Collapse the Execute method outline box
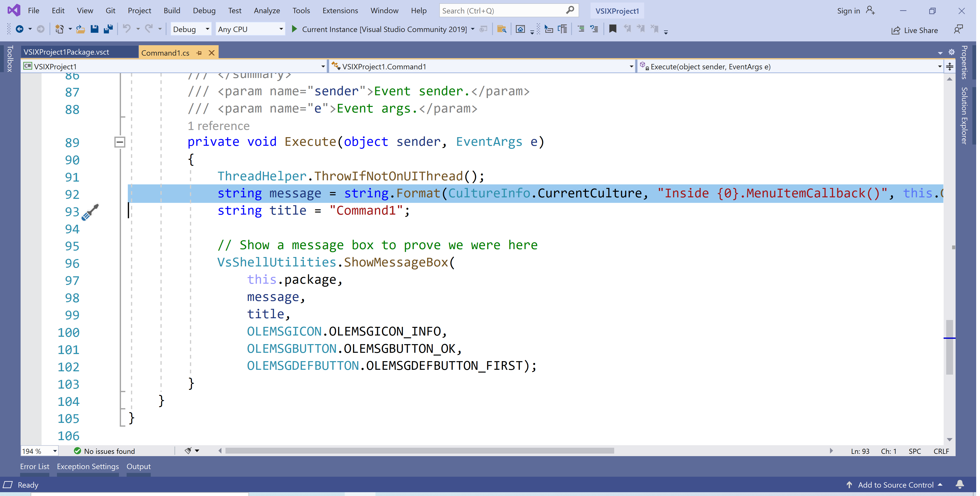This screenshot has height=496, width=980. coord(120,142)
